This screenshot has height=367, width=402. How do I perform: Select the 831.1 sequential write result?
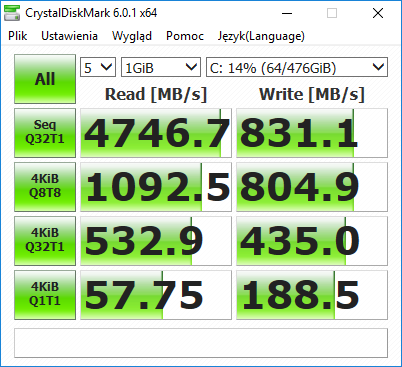click(x=312, y=133)
